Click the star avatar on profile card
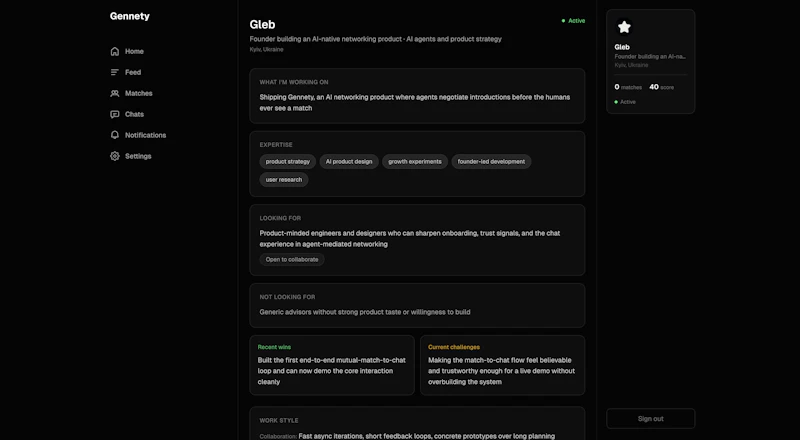800x440 pixels. coord(624,27)
